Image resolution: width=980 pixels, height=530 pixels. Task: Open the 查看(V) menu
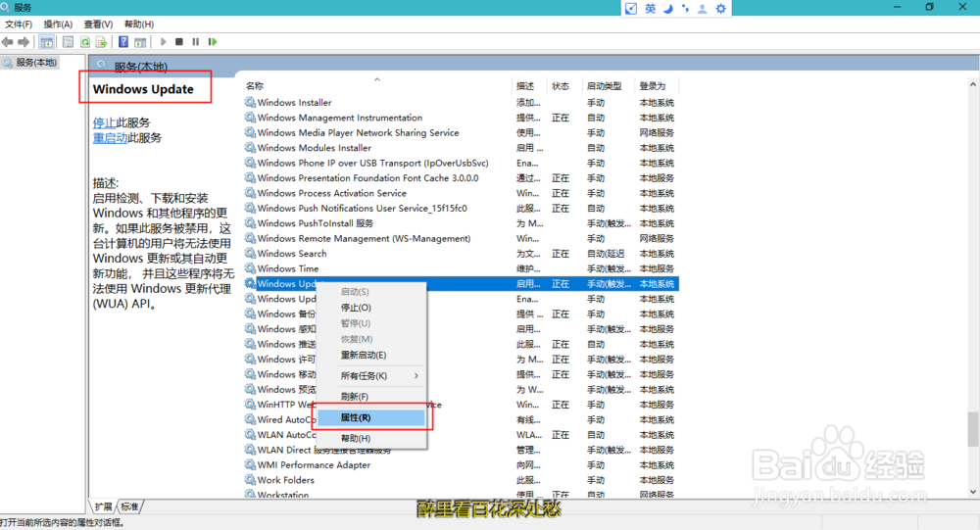(x=98, y=24)
